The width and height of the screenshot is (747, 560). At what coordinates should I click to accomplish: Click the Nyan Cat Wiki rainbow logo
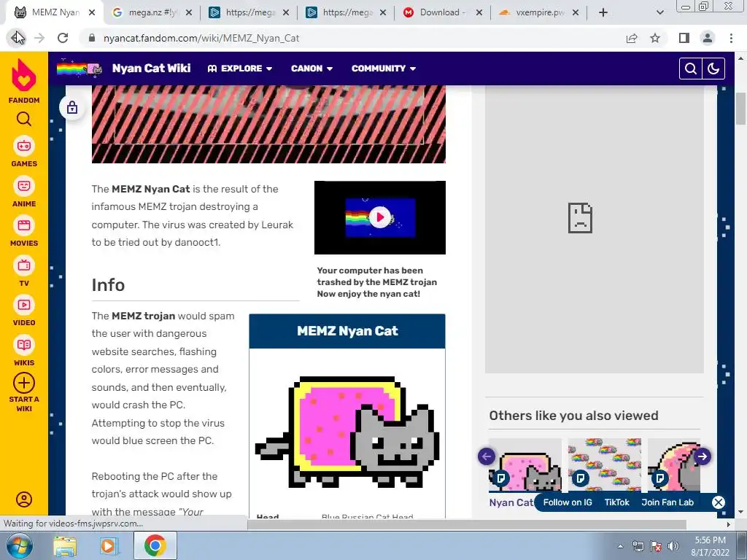80,69
